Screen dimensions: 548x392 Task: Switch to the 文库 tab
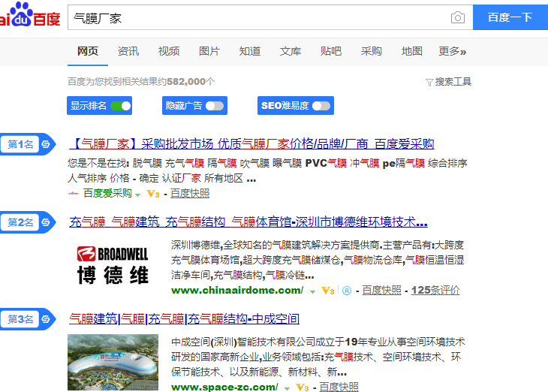pyautogui.click(x=291, y=51)
